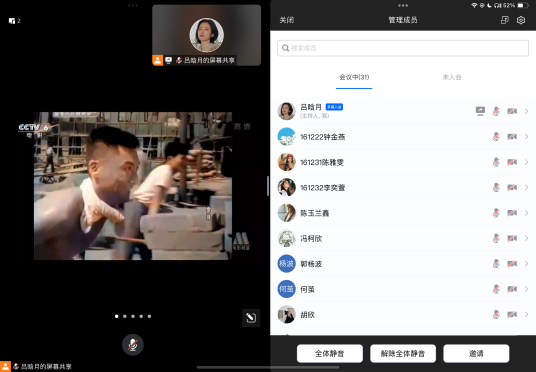The height and width of the screenshot is (372, 536).
Task: Expand details chevron for 何茧
Action: [526, 289]
